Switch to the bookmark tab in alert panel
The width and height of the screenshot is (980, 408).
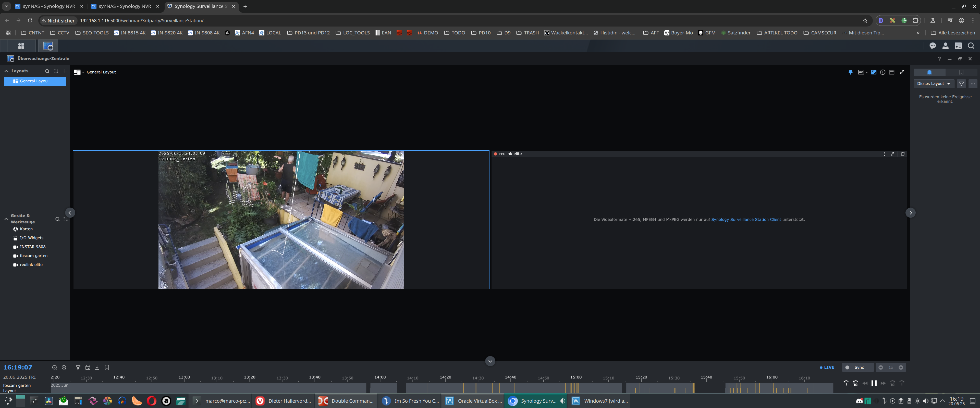click(x=961, y=72)
